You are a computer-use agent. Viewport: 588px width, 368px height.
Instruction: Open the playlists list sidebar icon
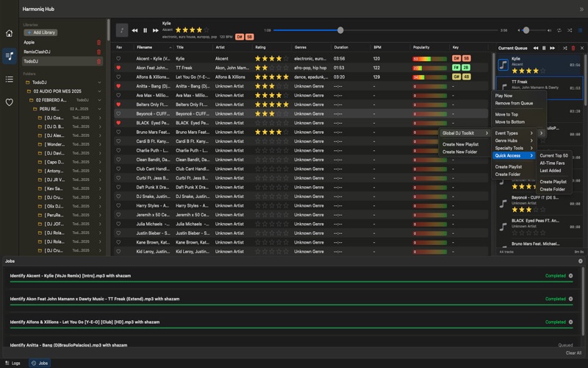pyautogui.click(x=10, y=79)
